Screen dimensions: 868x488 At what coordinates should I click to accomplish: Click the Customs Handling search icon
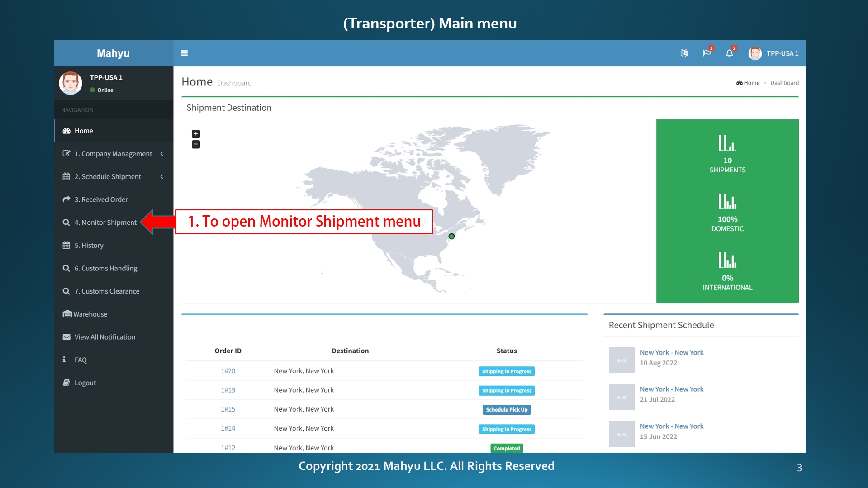click(66, 268)
